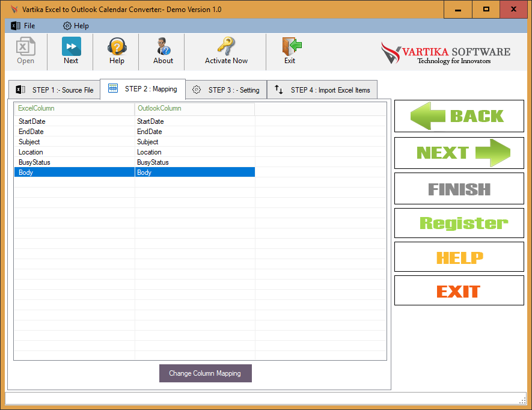
Task: Select StartDate in the ExcelColumn list
Action: (x=32, y=121)
